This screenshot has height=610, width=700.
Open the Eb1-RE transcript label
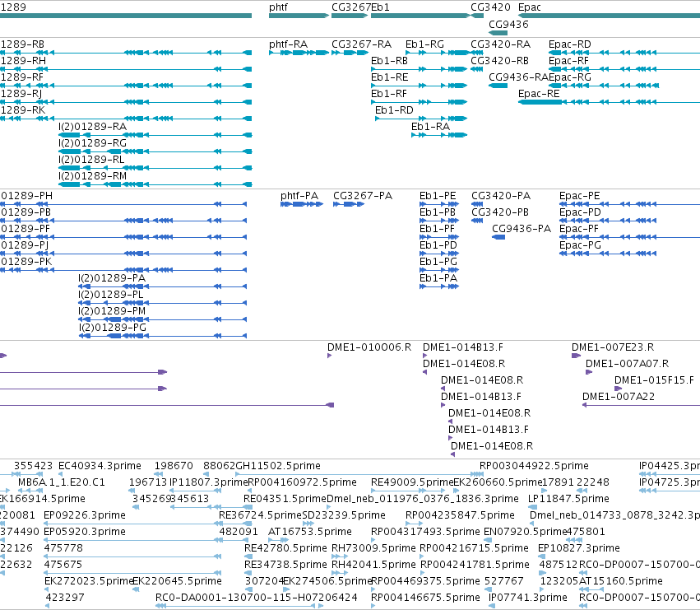click(x=389, y=77)
